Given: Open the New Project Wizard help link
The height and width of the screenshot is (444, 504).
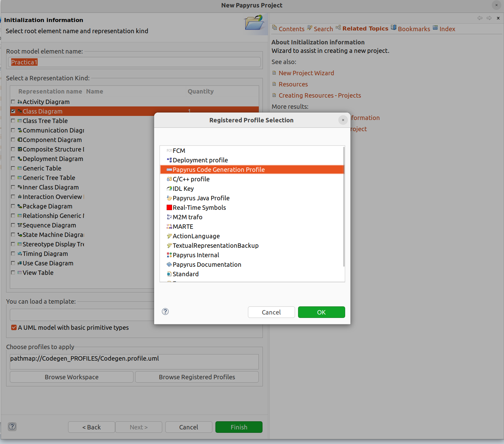Looking at the screenshot, I should point(306,73).
